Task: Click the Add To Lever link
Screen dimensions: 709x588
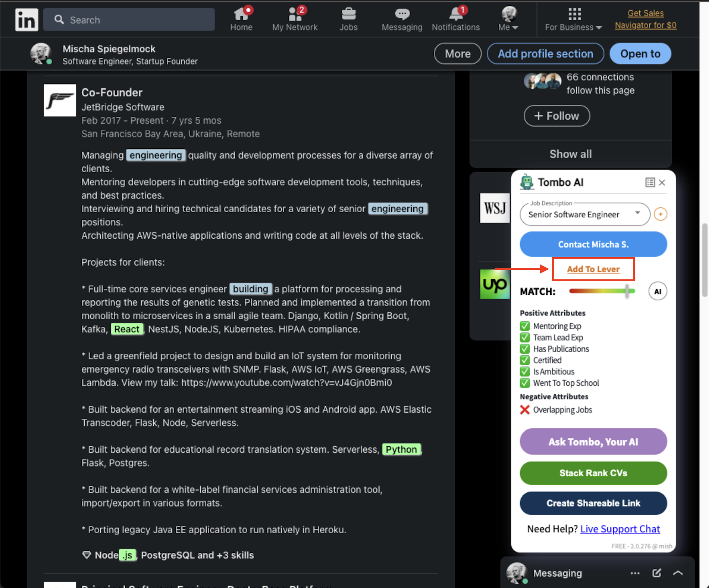Action: [593, 269]
